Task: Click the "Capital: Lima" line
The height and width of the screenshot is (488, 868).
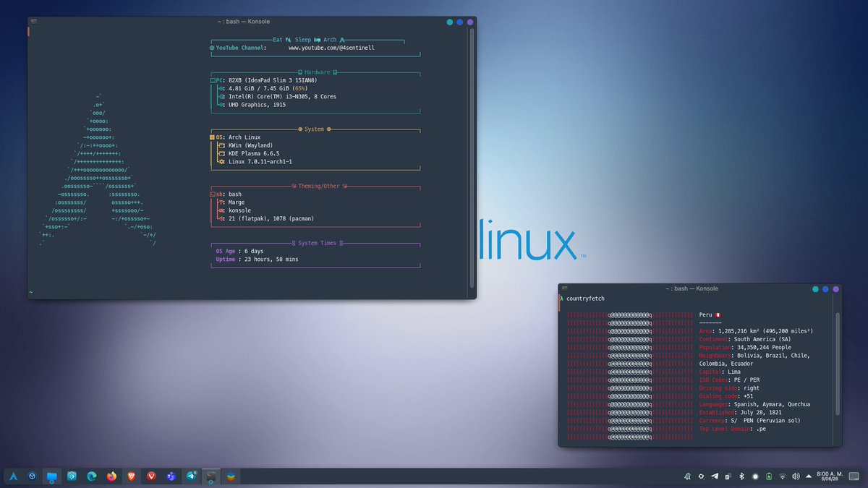Action: tap(720, 372)
